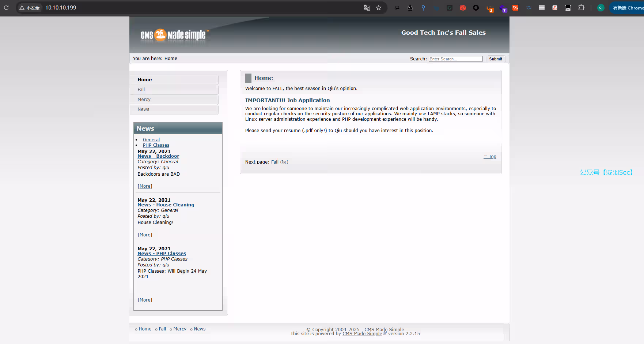Open the Extensions puzzle piece icon
This screenshot has width=644, height=344.
(581, 8)
